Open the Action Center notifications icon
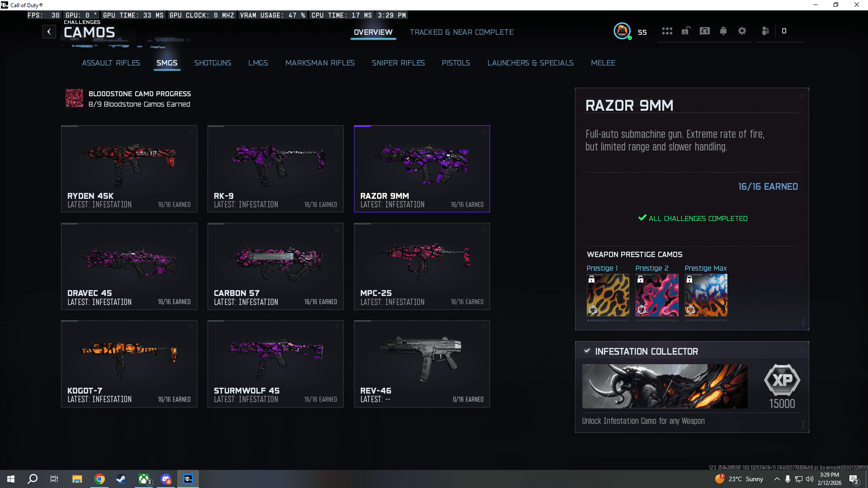The image size is (868, 488). tap(854, 479)
